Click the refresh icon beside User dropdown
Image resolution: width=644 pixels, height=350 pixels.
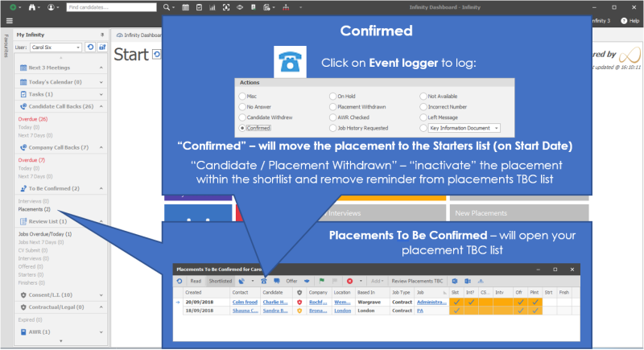(90, 47)
